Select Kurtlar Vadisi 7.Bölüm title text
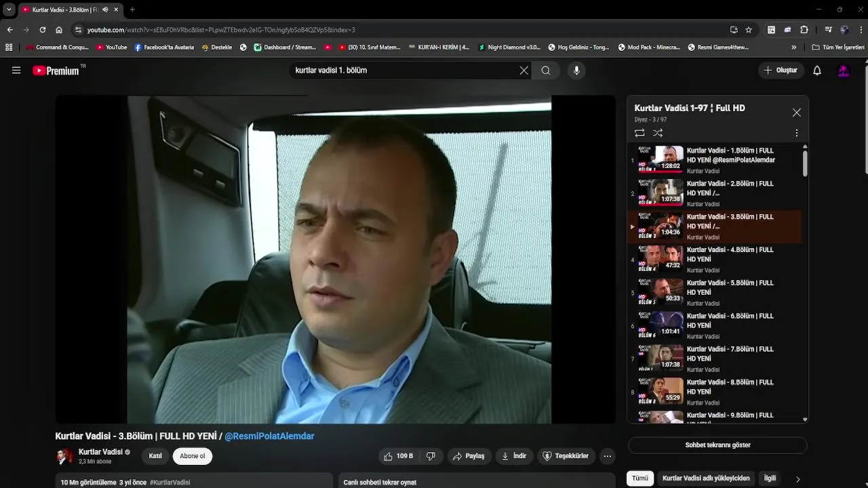 click(730, 354)
